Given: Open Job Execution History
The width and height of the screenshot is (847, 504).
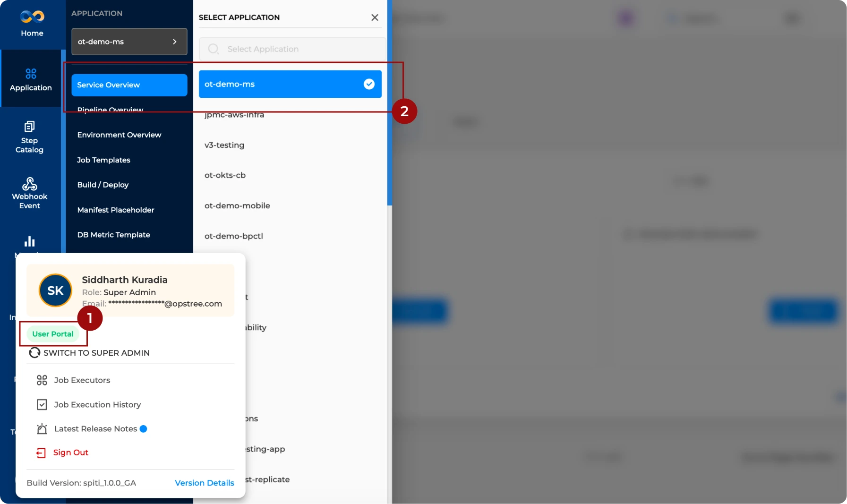Looking at the screenshot, I should pyautogui.click(x=97, y=405).
